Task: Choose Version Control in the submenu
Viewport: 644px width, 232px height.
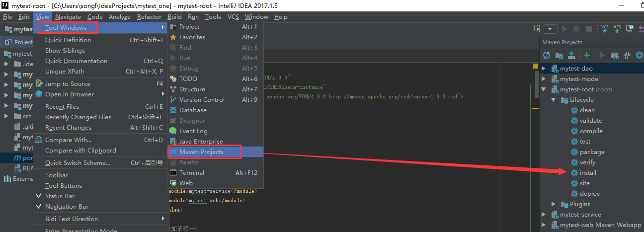Action: [215, 100]
